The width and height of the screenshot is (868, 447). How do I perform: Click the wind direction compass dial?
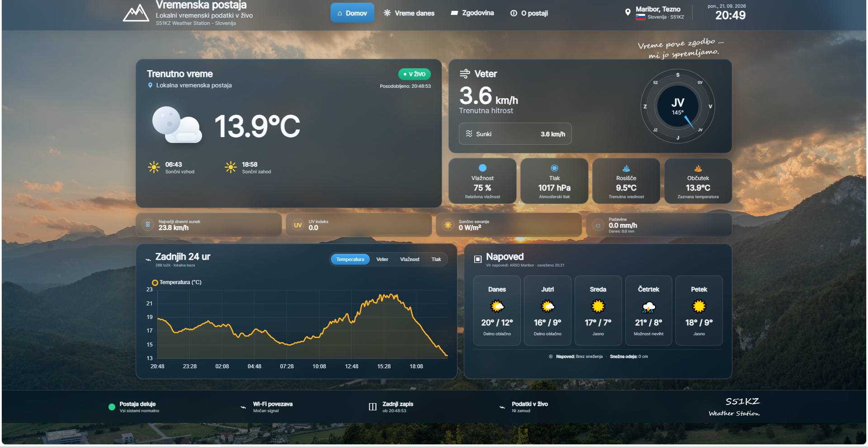(x=678, y=106)
